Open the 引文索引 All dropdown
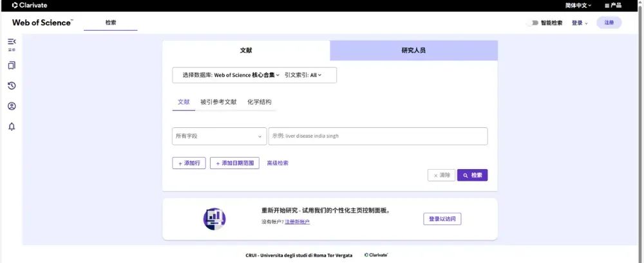Image resolution: width=644 pixels, height=263 pixels. coord(303,75)
